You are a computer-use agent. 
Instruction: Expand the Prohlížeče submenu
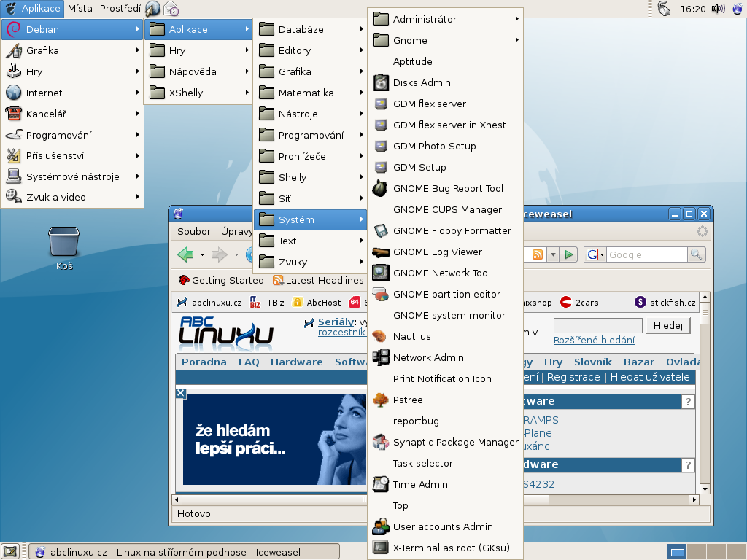click(310, 156)
